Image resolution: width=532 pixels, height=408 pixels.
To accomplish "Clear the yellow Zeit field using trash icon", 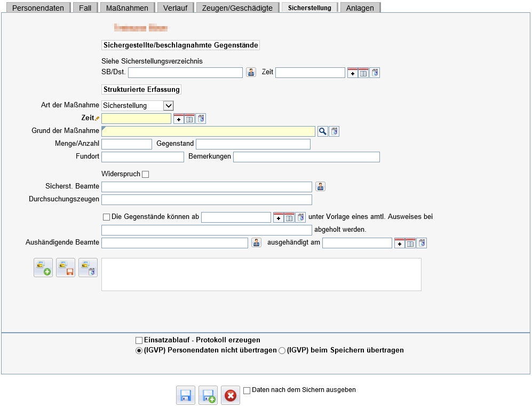I will pyautogui.click(x=201, y=119).
